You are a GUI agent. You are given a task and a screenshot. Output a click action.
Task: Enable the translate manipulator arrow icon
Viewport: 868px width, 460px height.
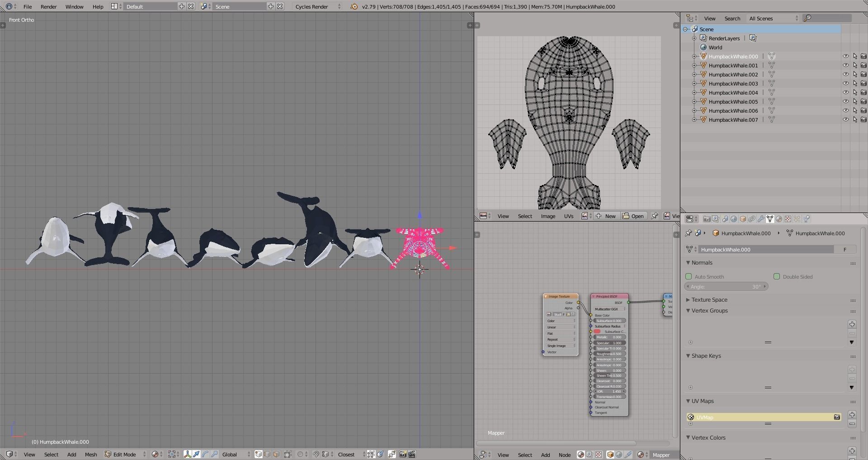(x=196, y=454)
